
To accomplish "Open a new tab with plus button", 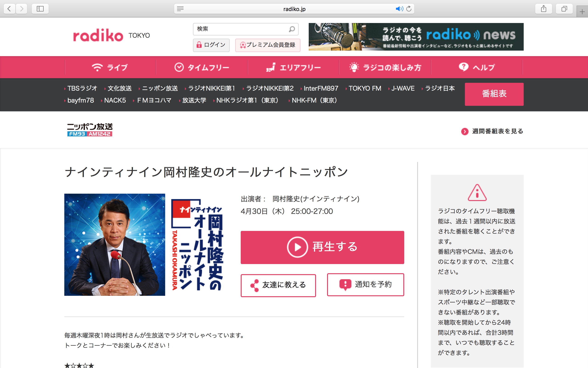I will [x=582, y=11].
